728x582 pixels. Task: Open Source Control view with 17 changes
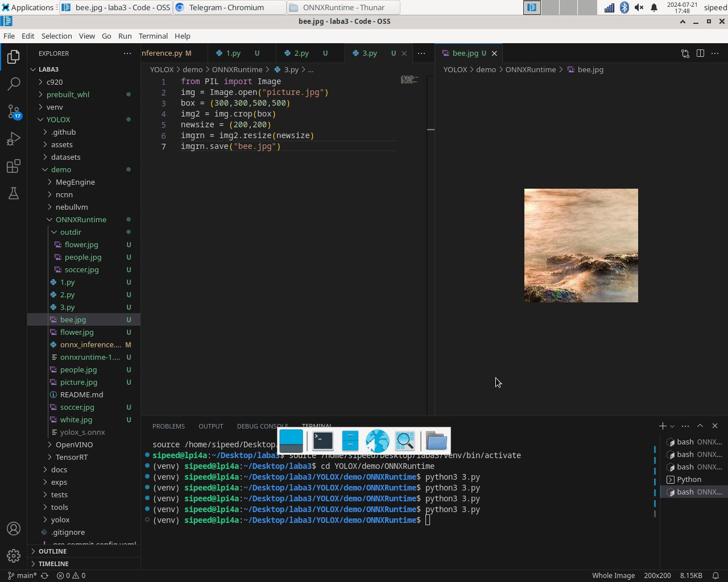tap(14, 111)
